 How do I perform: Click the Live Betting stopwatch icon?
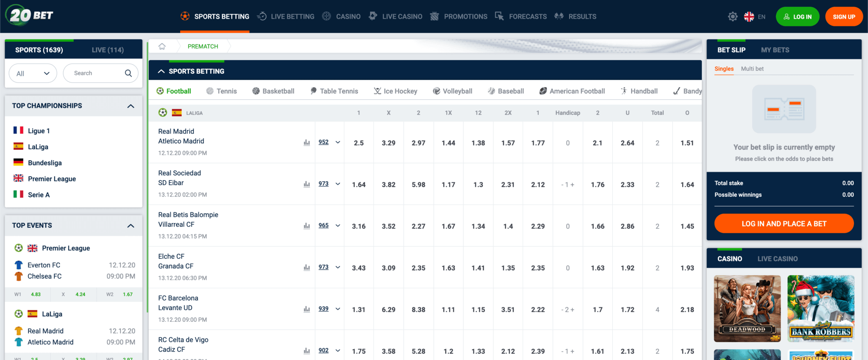click(262, 16)
